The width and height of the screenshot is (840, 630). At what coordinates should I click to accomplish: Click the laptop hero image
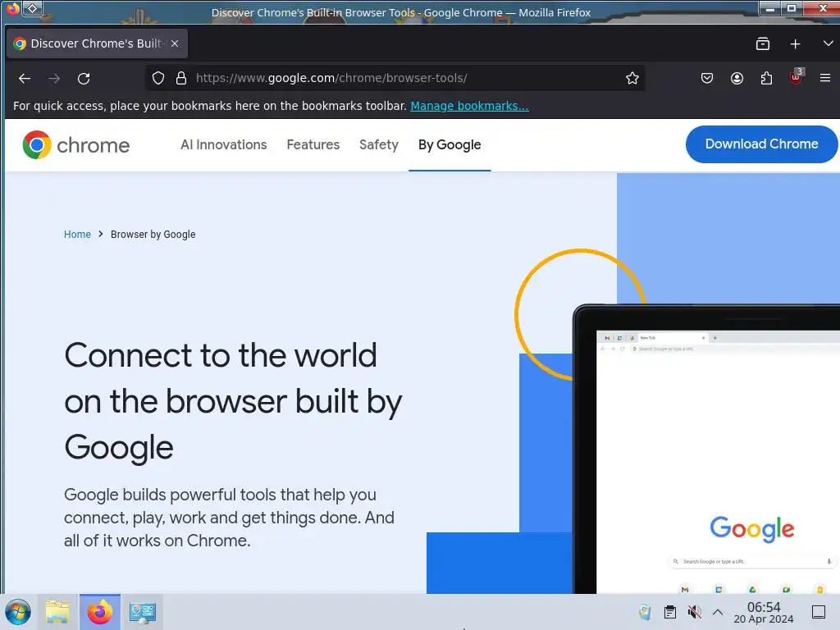[x=706, y=449]
